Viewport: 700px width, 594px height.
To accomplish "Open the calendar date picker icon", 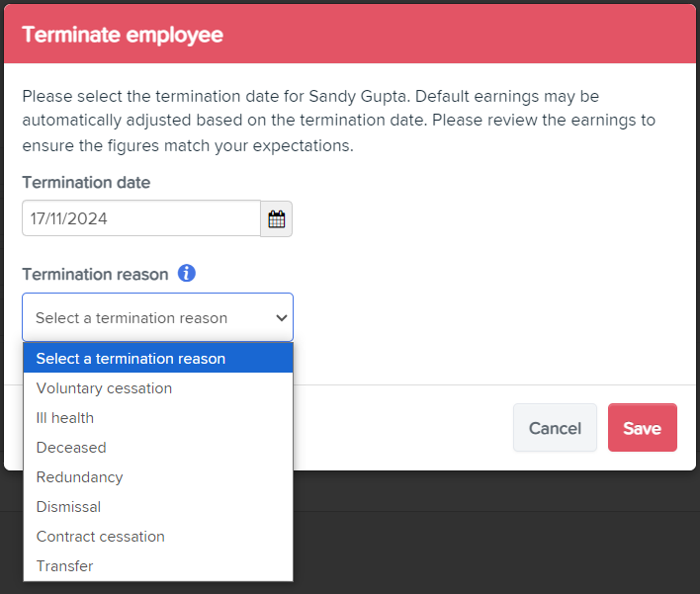I will pos(276,218).
